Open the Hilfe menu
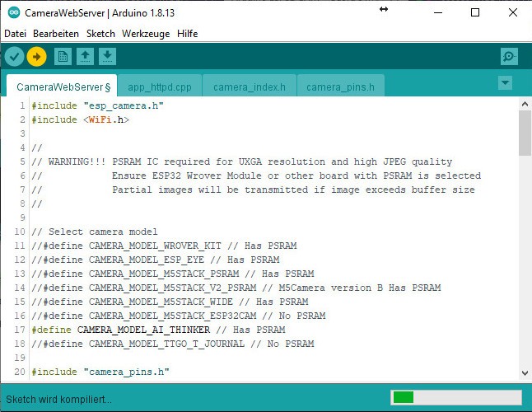Viewport: 532px width, 412px height. click(x=187, y=34)
